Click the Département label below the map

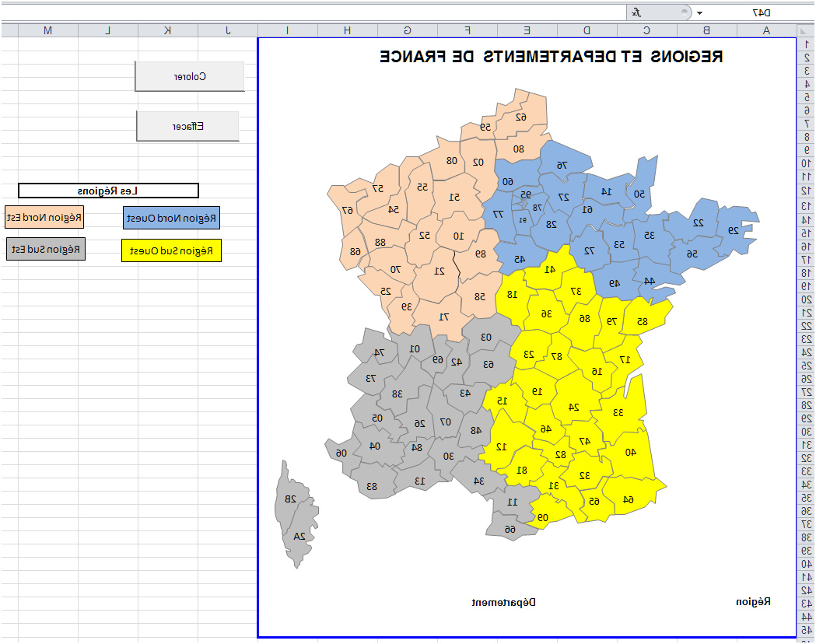point(504,602)
